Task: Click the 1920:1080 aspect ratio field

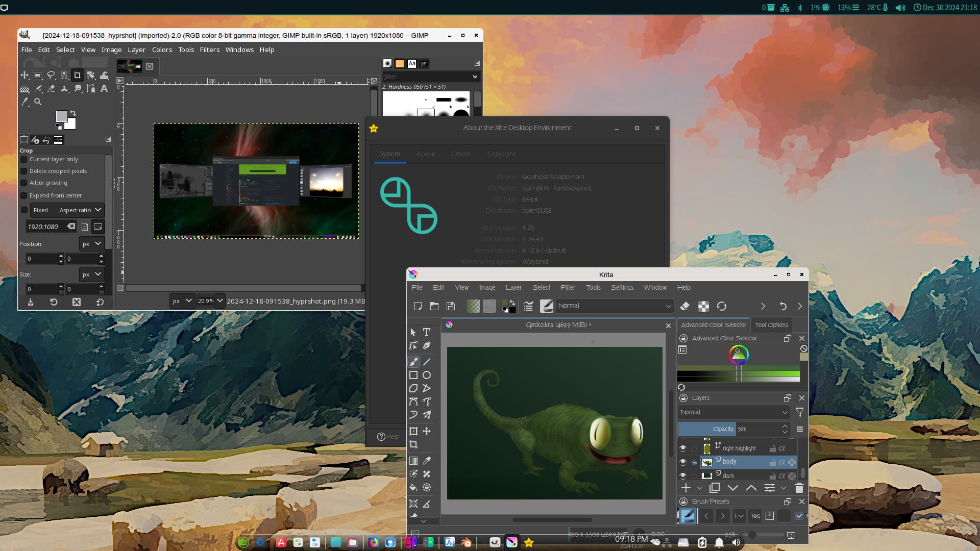Action: pyautogui.click(x=45, y=227)
